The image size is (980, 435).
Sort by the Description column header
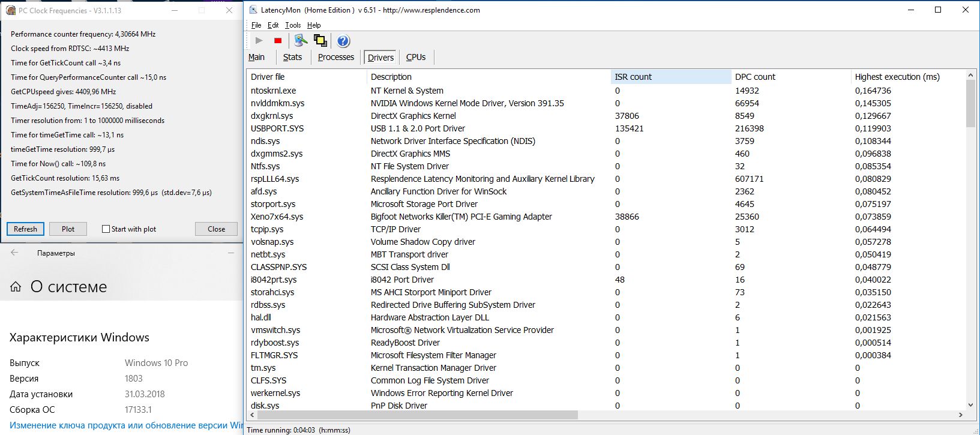coord(488,77)
